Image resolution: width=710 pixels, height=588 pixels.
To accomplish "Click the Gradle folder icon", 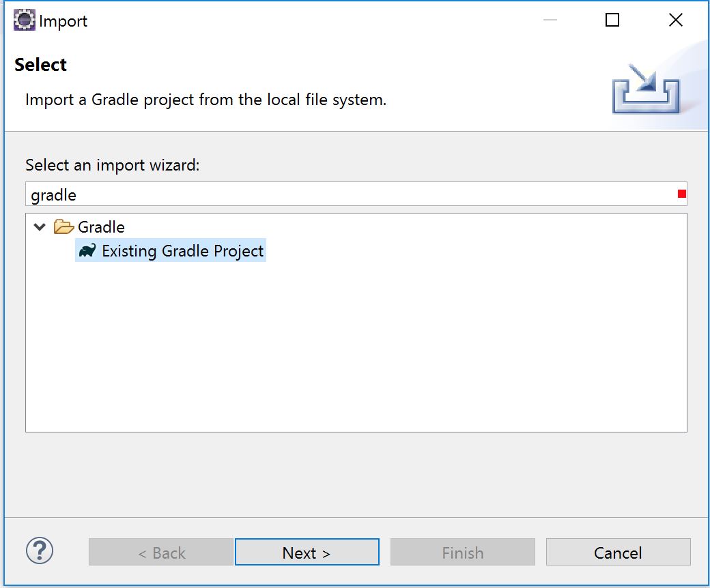I will point(63,226).
